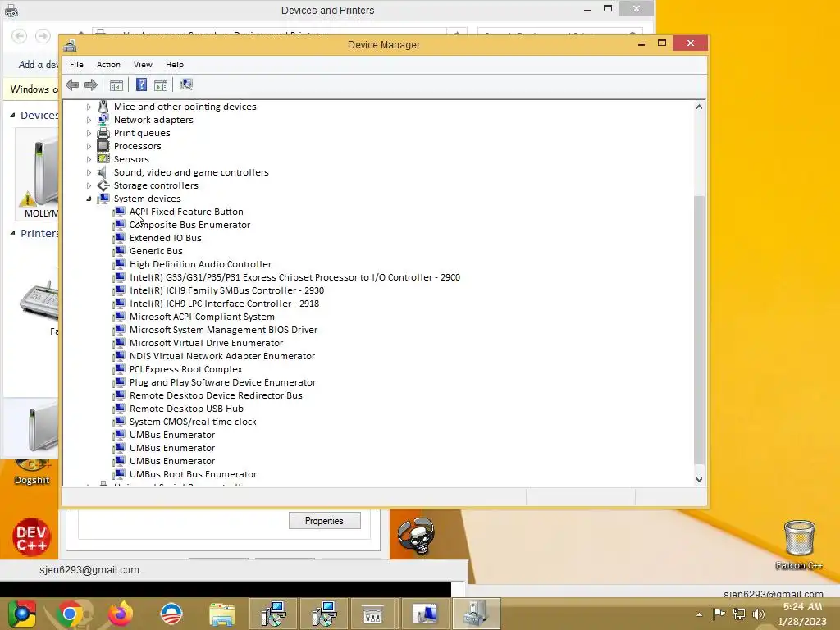
Task: Select the Sound controllers speaker icon
Action: [103, 172]
